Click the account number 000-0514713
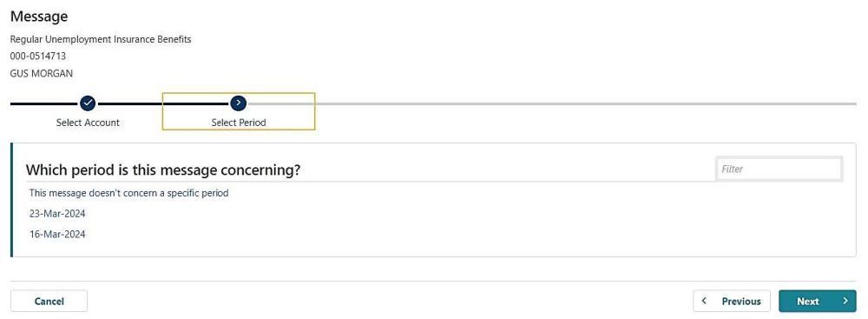This screenshot has width=868, height=319. pos(38,56)
